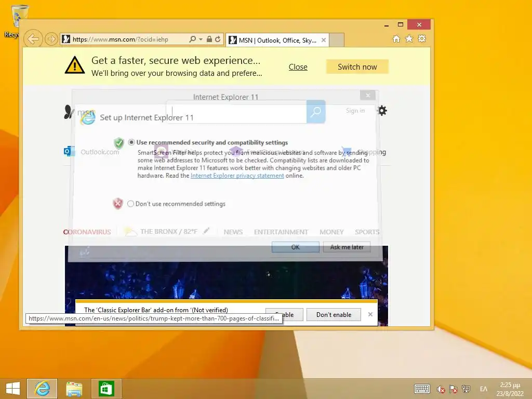Click the Outlook icon beside Outlook.com

tap(69, 151)
